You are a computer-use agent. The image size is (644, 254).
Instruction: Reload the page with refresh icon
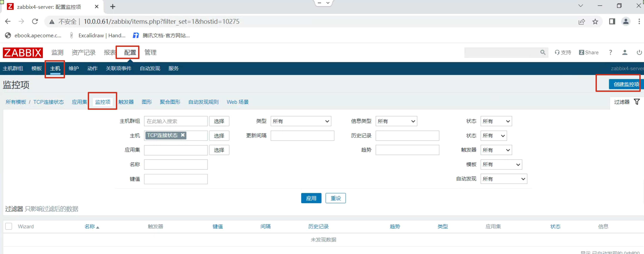click(x=35, y=22)
